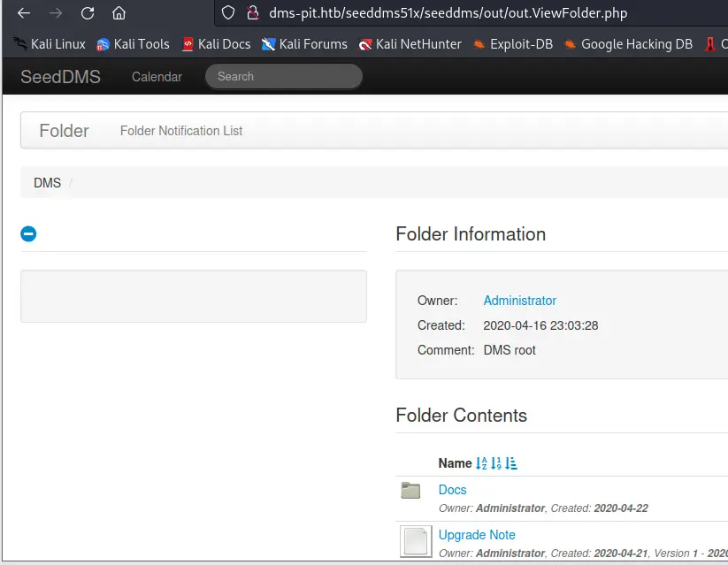Screen dimensions: 728x565
Task: Reload the page with refresh icon
Action: click(x=88, y=13)
